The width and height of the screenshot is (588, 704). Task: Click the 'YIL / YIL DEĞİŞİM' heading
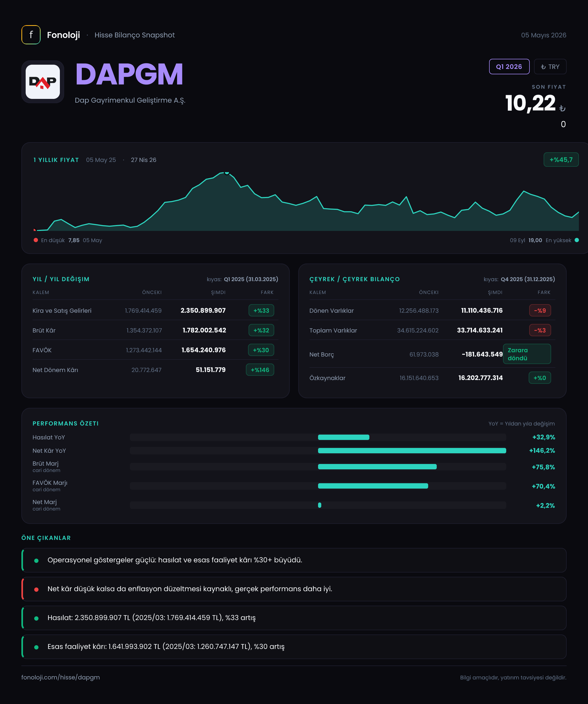pos(61,279)
